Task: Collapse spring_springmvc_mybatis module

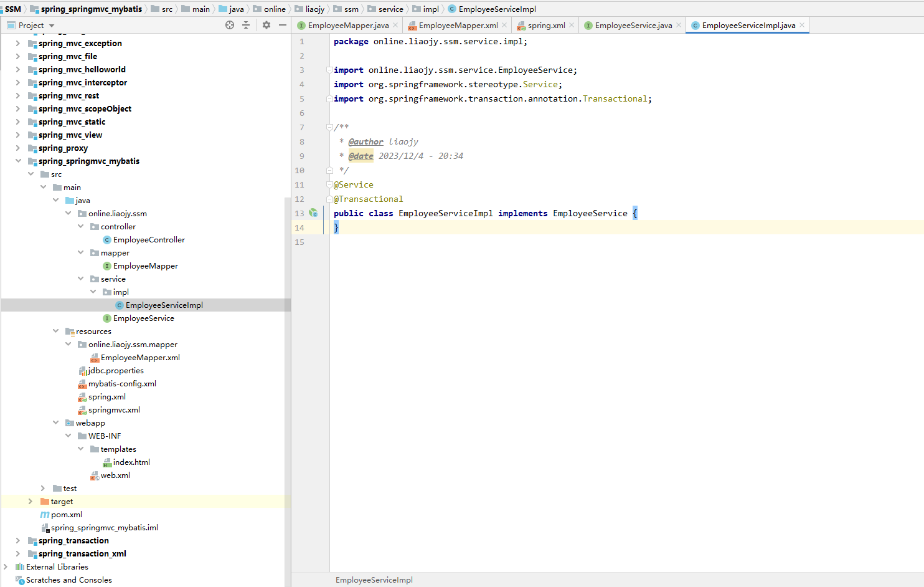Action: [18, 161]
